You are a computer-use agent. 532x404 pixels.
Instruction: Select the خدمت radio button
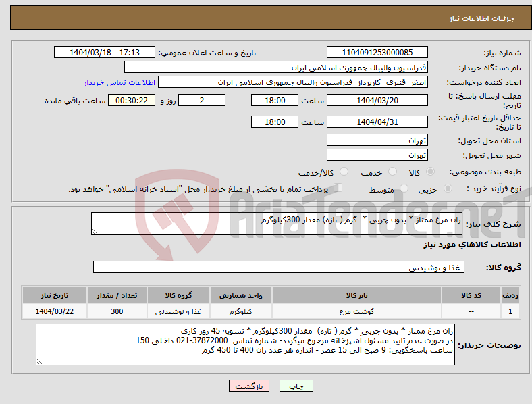[392, 172]
